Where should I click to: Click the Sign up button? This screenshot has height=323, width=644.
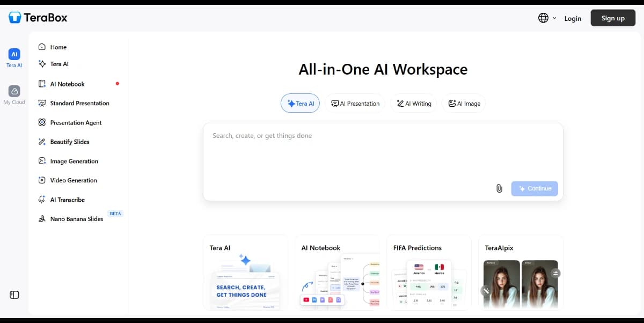613,18
